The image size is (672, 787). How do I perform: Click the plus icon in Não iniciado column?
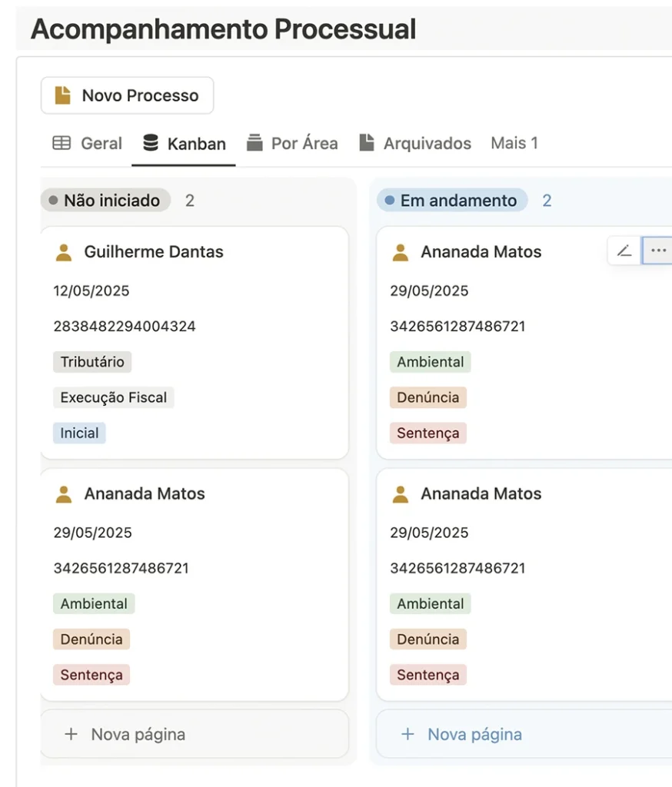72,734
